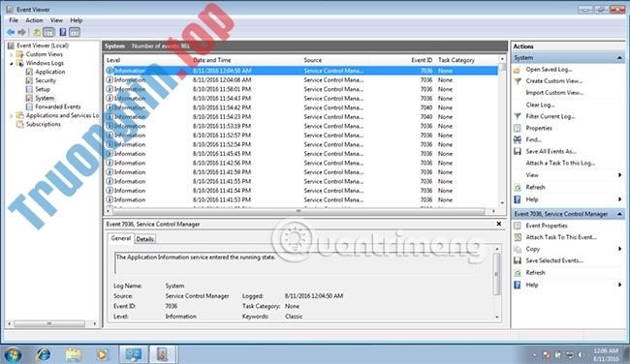Show hidden system tray icons arrow
This screenshot has width=630, height=364.
click(x=534, y=355)
